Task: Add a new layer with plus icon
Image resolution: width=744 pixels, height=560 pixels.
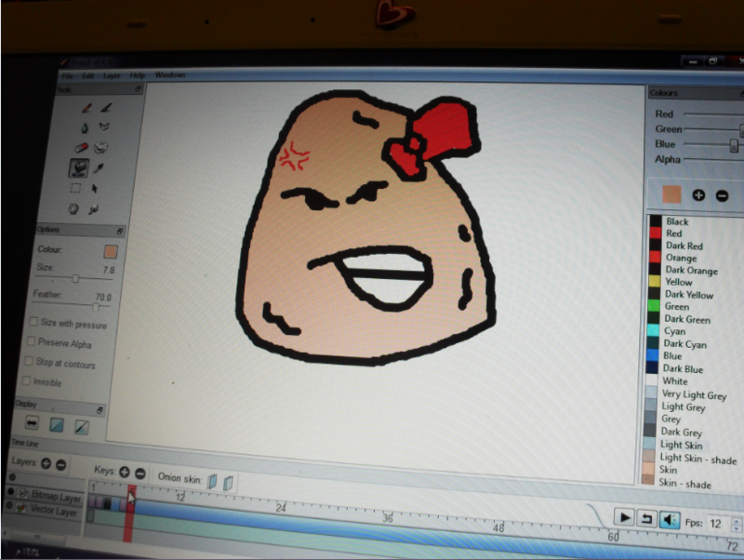Action: (46, 463)
